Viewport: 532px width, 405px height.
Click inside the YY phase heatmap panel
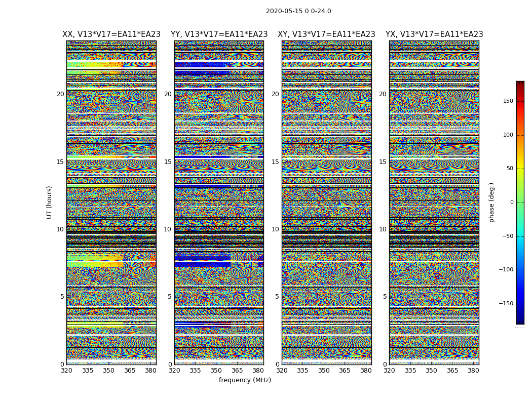pos(219,202)
